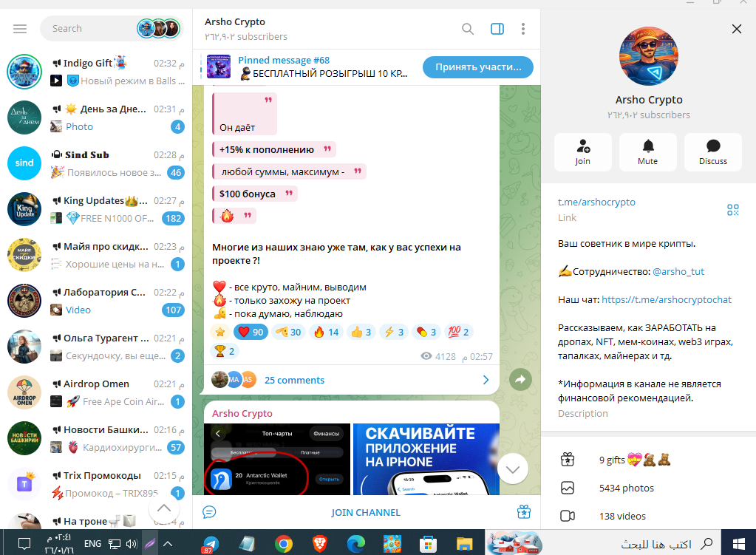Viewport: 756px width, 555px height.
Task: Click JOIN CHANNEL at the bottom
Action: pyautogui.click(x=366, y=513)
